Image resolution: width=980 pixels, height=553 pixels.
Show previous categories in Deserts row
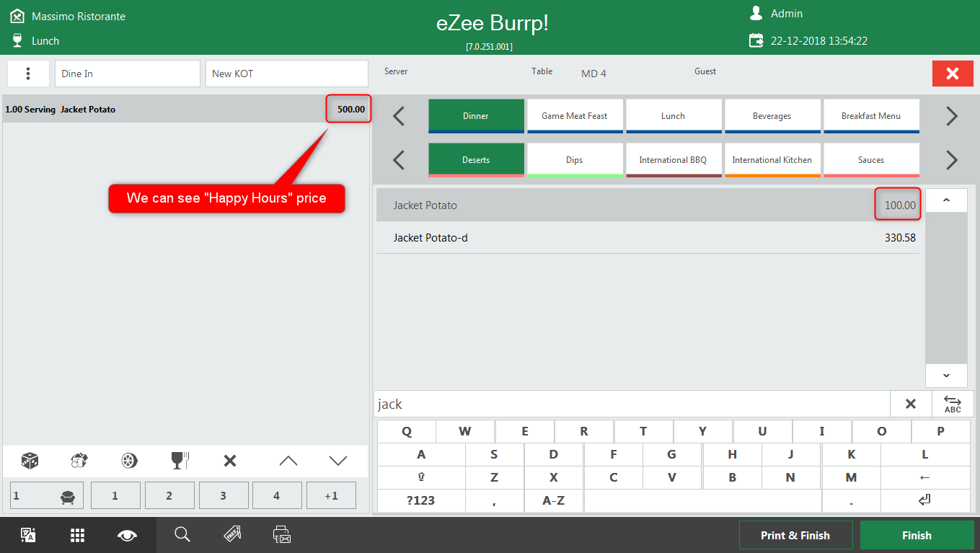point(399,160)
